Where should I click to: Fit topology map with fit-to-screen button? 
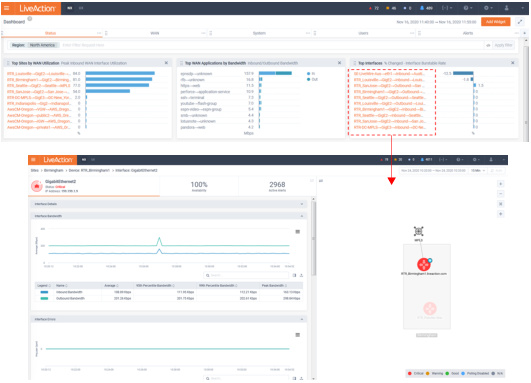(501, 204)
